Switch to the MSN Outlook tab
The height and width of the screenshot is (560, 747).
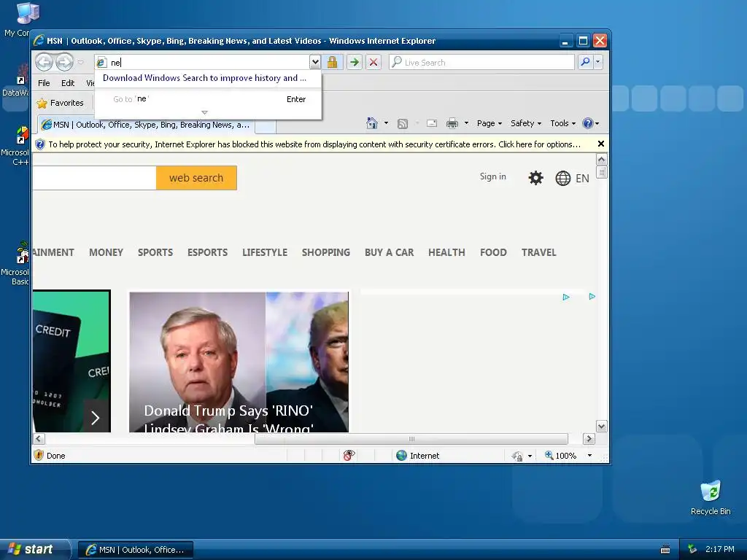tap(146, 125)
